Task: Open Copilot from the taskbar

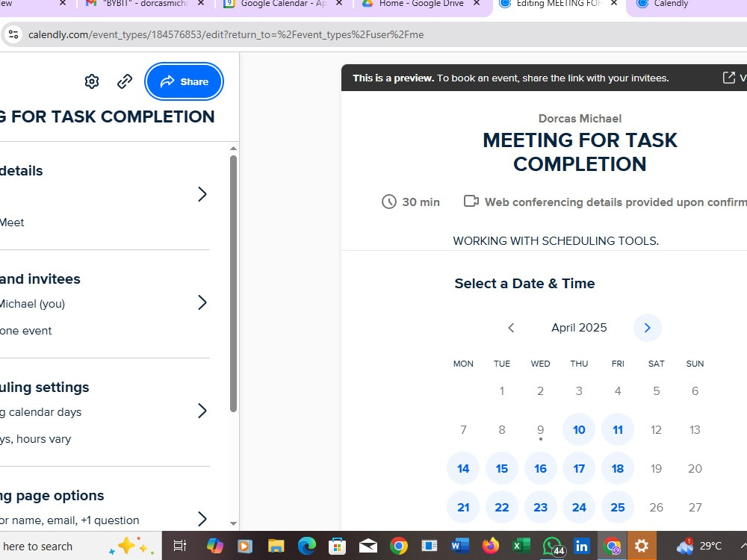Action: (214, 546)
